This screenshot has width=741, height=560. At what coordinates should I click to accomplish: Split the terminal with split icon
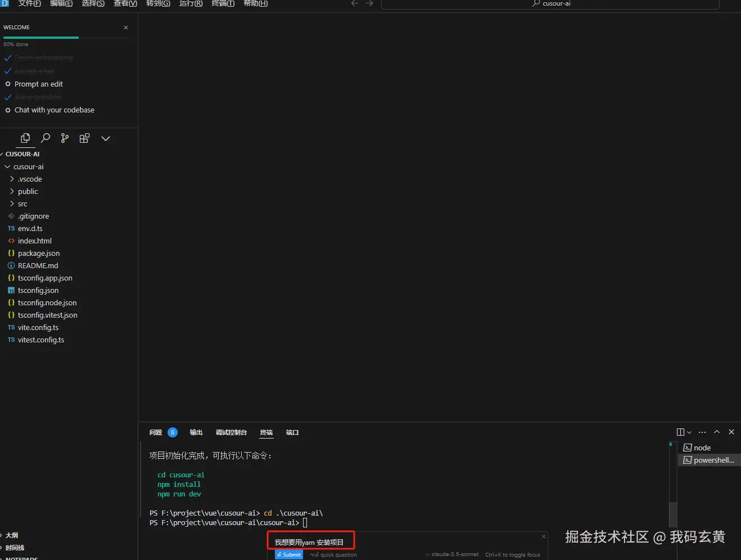pos(680,432)
